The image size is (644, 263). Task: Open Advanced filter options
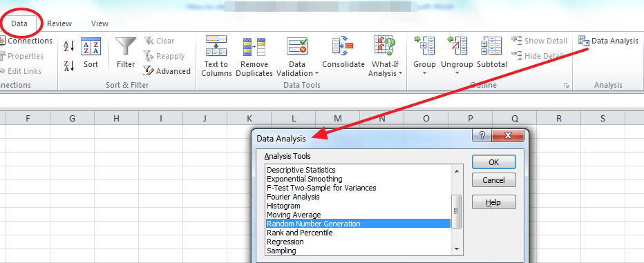[x=167, y=71]
